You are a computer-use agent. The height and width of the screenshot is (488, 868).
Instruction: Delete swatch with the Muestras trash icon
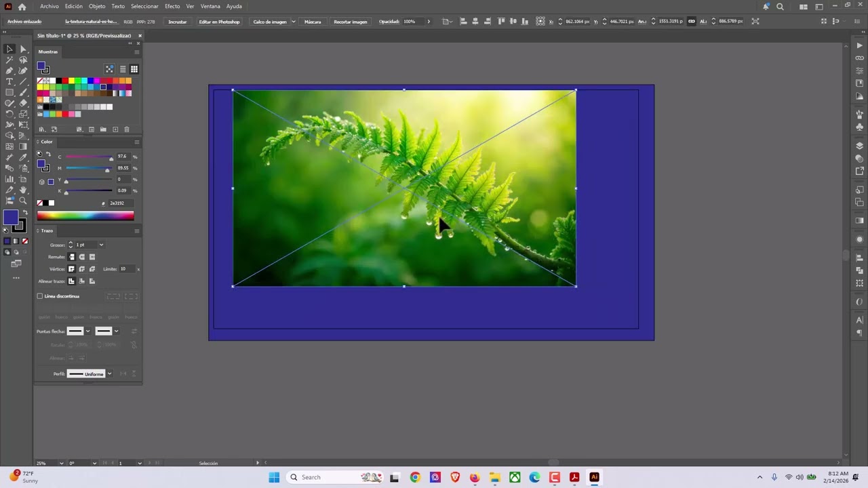pyautogui.click(x=126, y=129)
